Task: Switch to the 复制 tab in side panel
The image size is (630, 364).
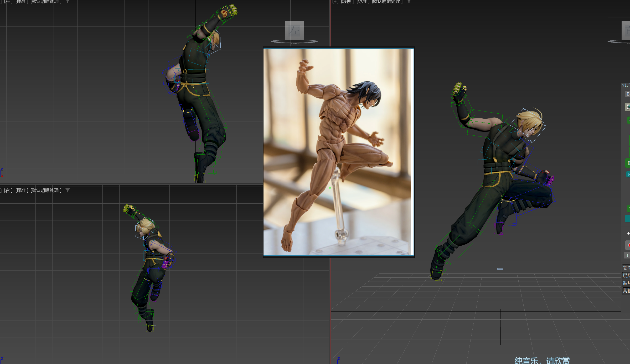Action: (x=626, y=268)
